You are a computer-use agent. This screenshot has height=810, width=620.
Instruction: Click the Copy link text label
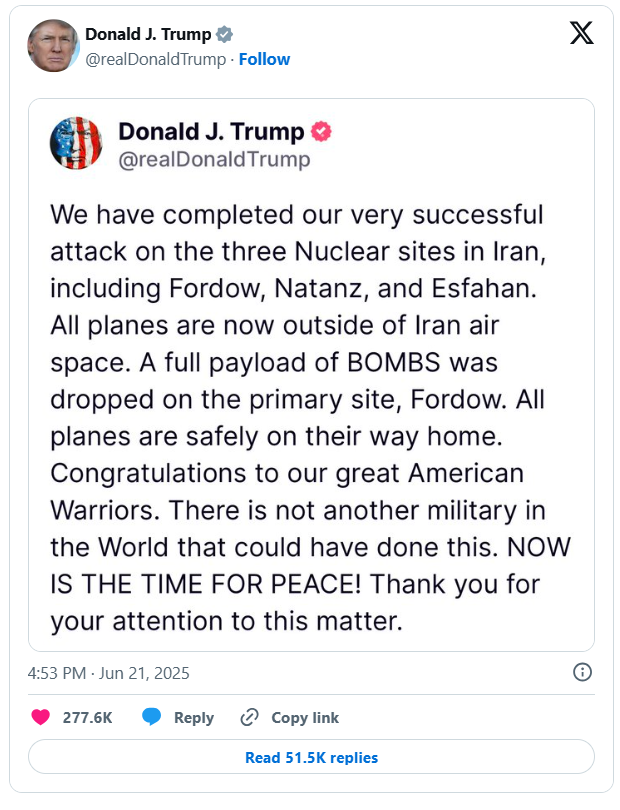click(305, 717)
